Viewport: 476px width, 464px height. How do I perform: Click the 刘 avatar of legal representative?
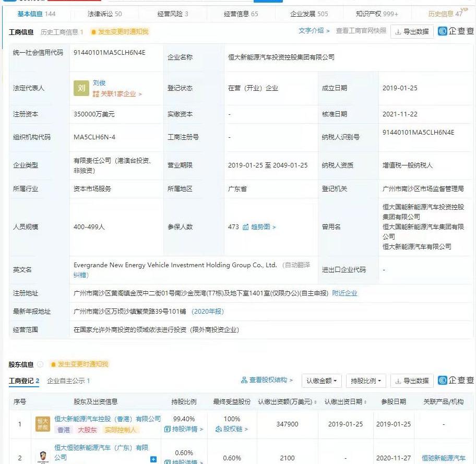pyautogui.click(x=81, y=88)
